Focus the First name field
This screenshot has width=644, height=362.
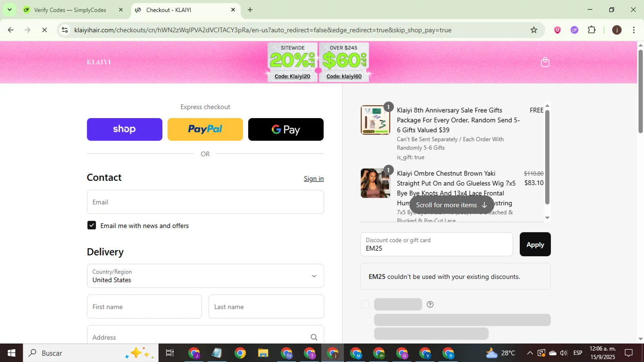144,307
